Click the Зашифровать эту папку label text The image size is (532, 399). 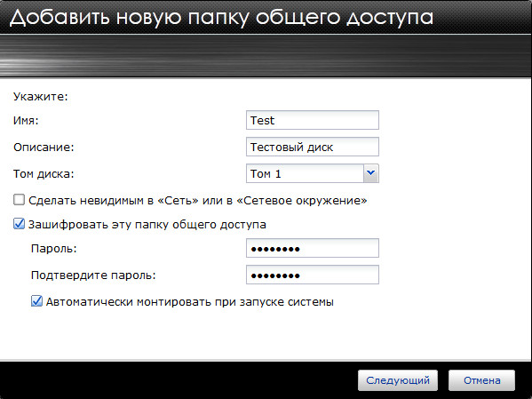[147, 225]
